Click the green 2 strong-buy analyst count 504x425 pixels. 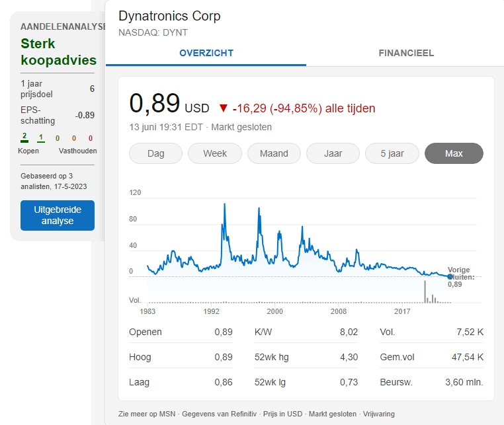coord(24,137)
